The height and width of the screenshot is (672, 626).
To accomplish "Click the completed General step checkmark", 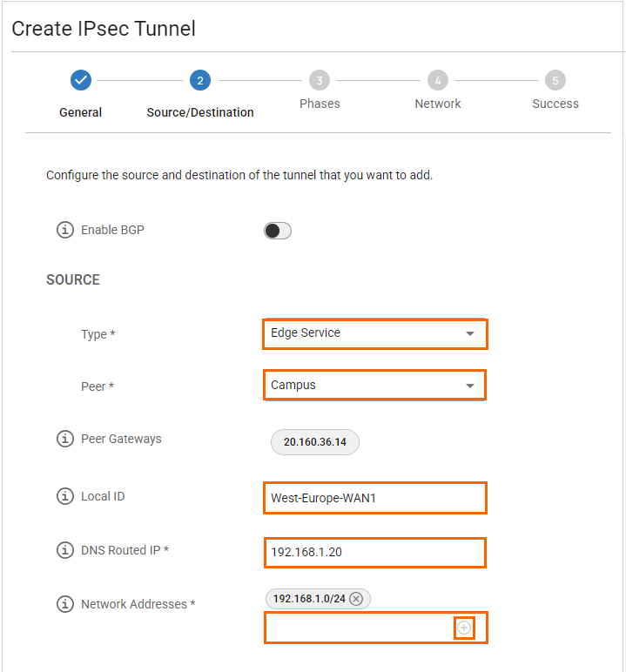I will [x=81, y=81].
